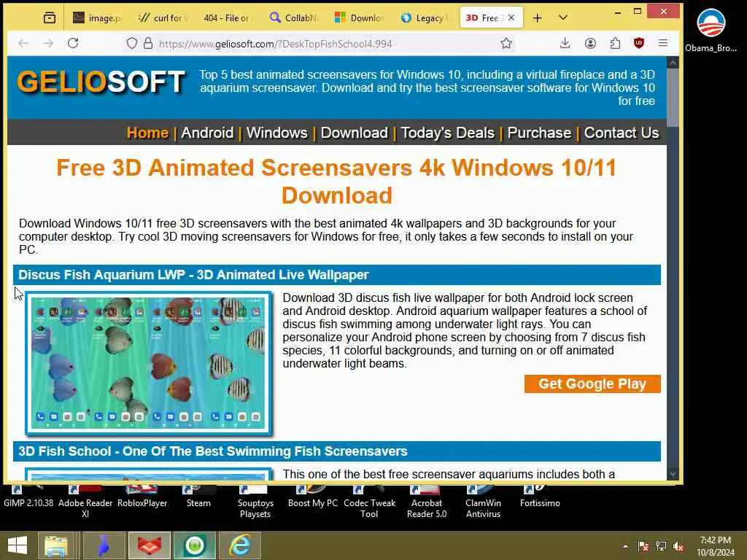Viewport: 747px width, 560px height.
Task: Click the padlock site security icon
Action: (148, 43)
